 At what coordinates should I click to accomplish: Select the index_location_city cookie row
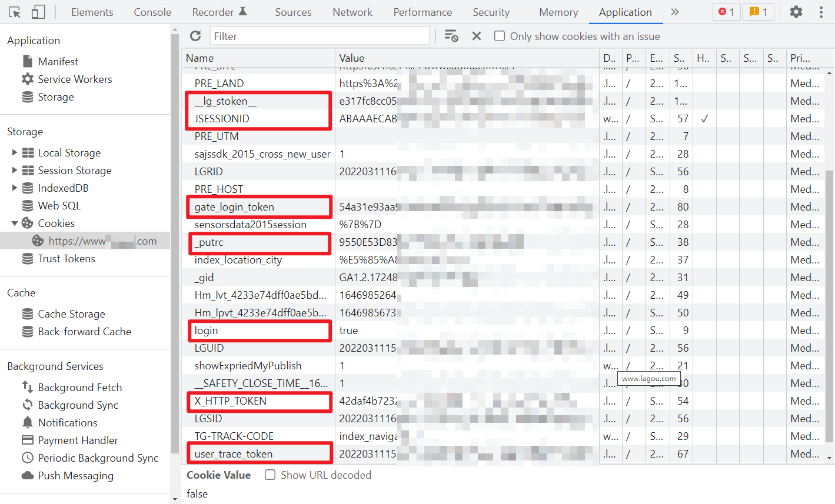click(x=503, y=259)
